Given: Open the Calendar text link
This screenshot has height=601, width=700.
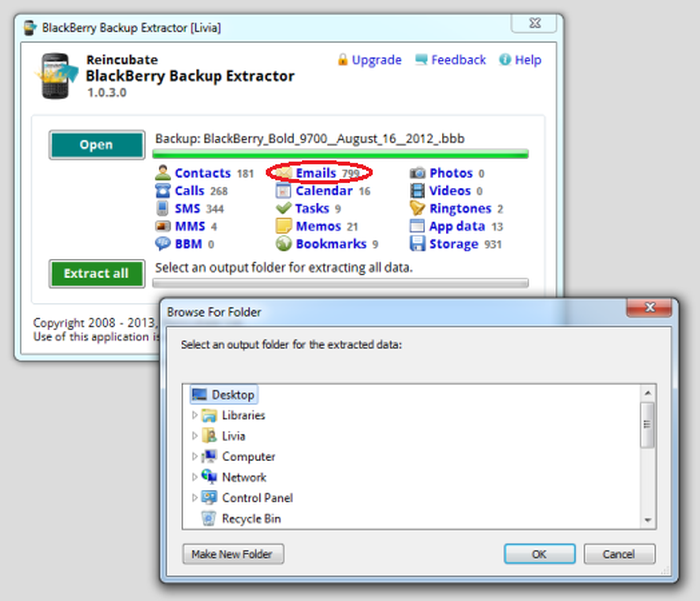Looking at the screenshot, I should [x=324, y=191].
